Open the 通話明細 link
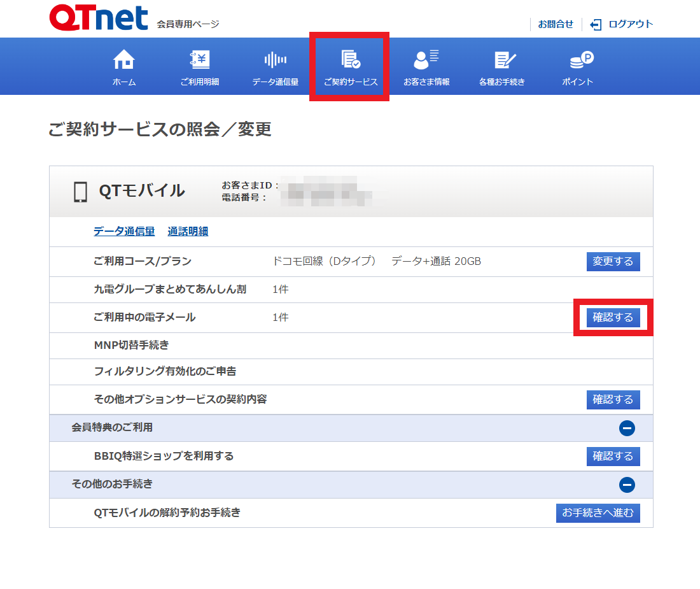The width and height of the screenshot is (700, 589). pos(188,231)
